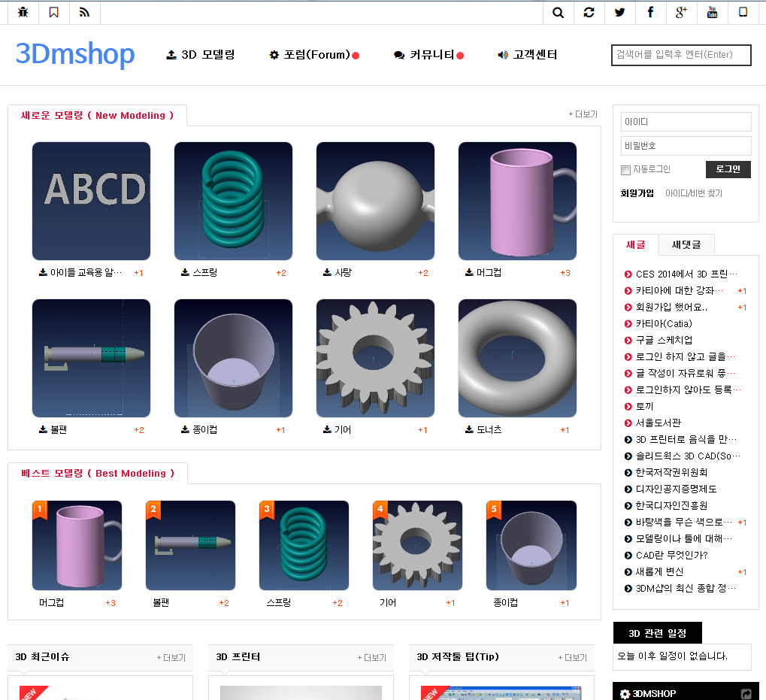This screenshot has width=766, height=700.
Task: Open the 기어 gear model thumbnail
Action: click(x=375, y=358)
